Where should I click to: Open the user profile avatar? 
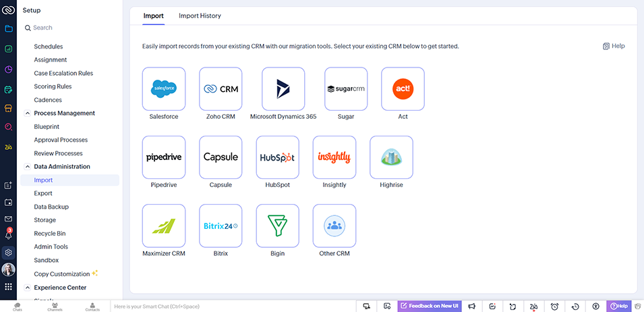8,269
